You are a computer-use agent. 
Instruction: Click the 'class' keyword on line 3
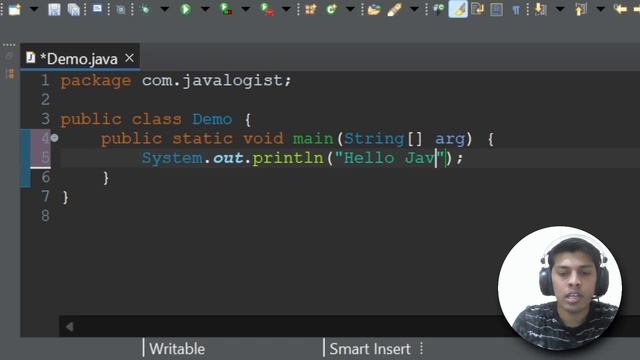pyautogui.click(x=156, y=119)
